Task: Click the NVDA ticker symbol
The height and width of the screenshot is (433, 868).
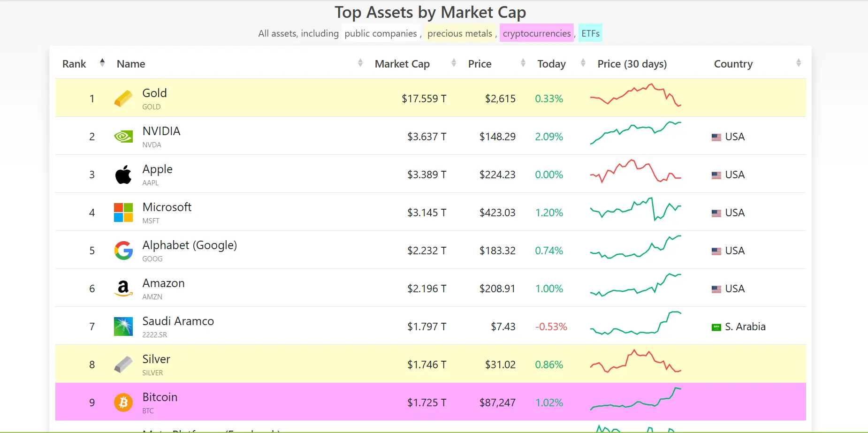Action: (x=152, y=145)
